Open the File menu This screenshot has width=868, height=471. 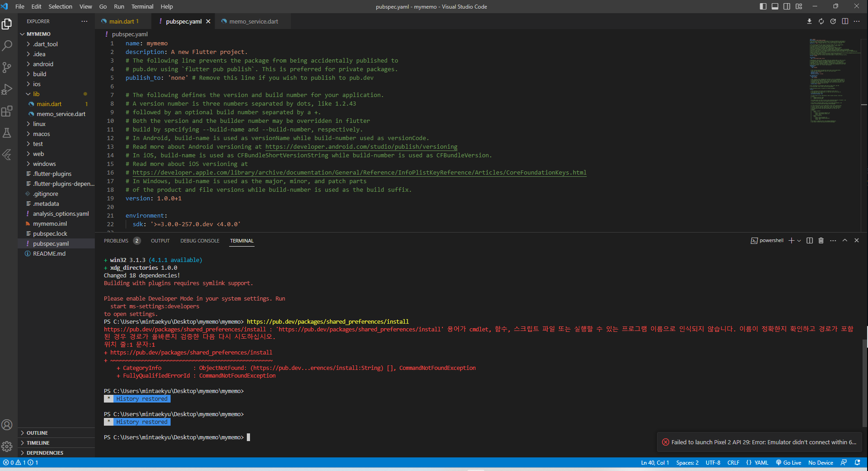[x=20, y=6]
